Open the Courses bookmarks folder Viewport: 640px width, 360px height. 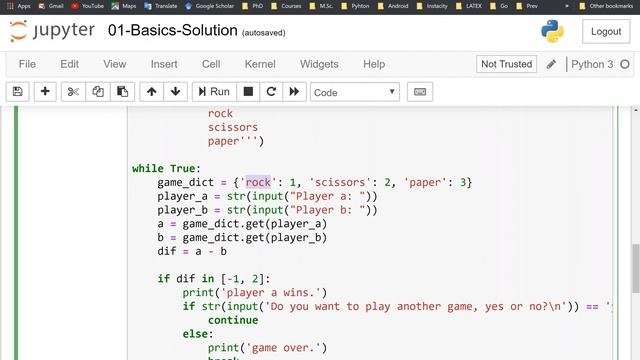(286, 6)
